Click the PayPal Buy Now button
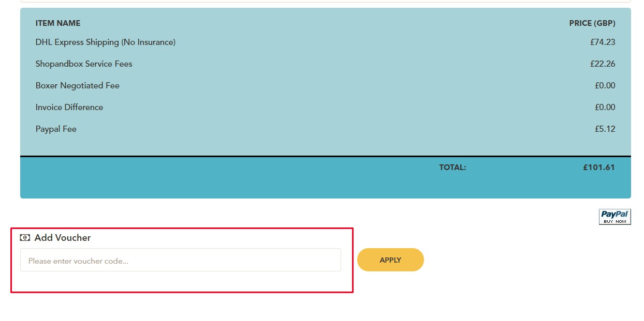 point(614,217)
